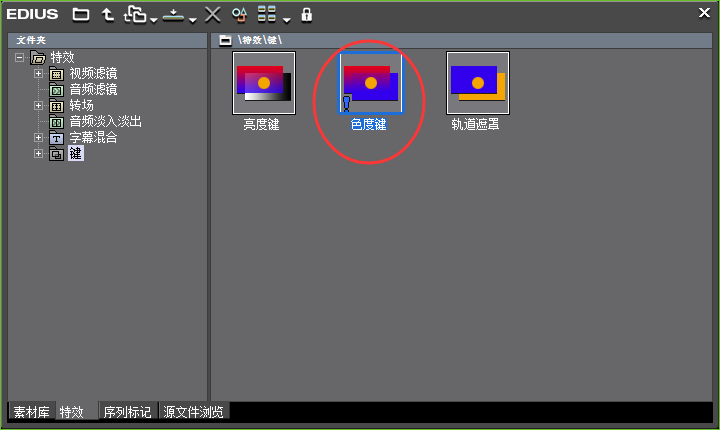Image resolution: width=720 pixels, height=430 pixels.
Task: Click the 文件夹 panel header
Action: 107,40
